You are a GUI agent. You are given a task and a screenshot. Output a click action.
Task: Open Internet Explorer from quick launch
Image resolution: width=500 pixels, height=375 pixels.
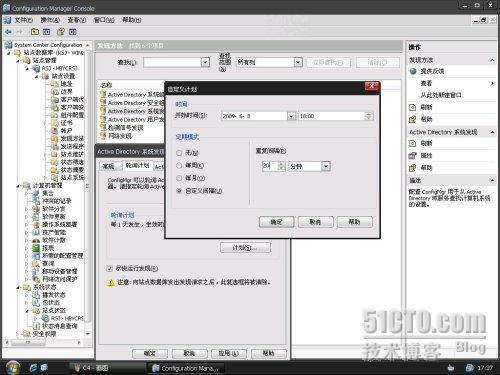pos(33,367)
